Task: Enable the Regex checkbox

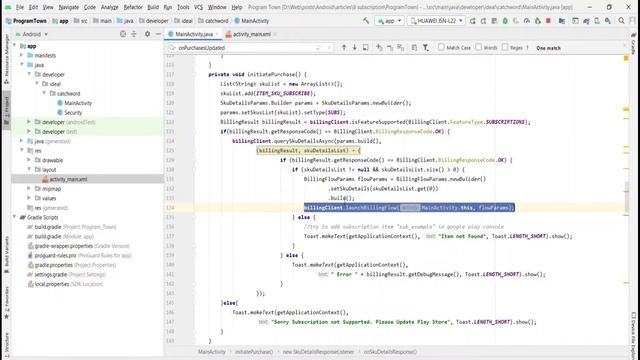Action: (505, 47)
